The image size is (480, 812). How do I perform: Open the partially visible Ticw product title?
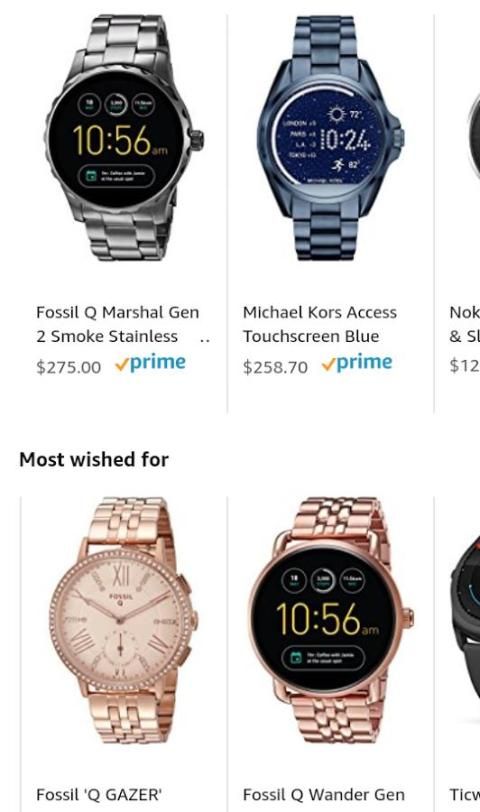[x=464, y=794]
